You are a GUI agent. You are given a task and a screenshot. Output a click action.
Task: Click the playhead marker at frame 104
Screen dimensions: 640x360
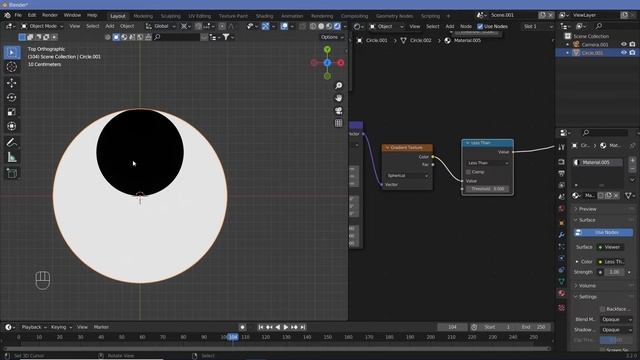pos(233,337)
